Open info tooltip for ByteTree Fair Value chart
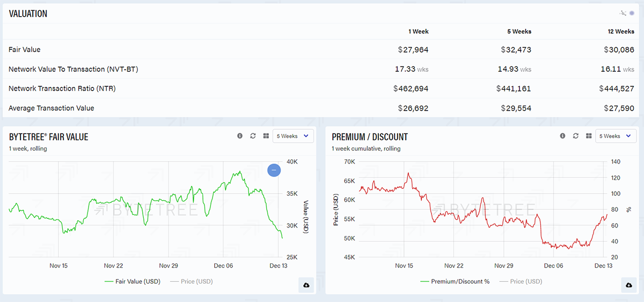 [x=240, y=136]
